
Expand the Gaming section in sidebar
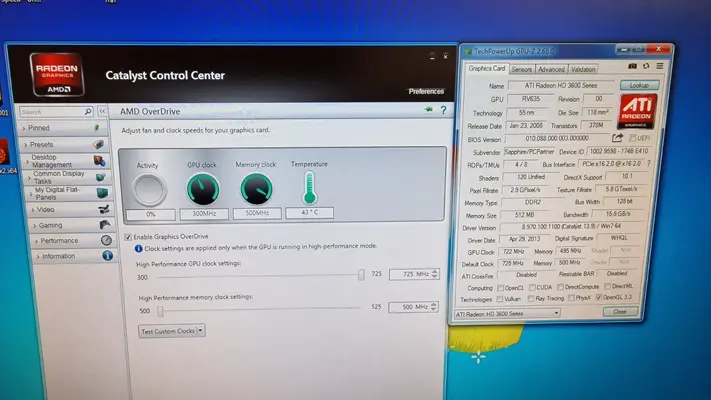50,225
